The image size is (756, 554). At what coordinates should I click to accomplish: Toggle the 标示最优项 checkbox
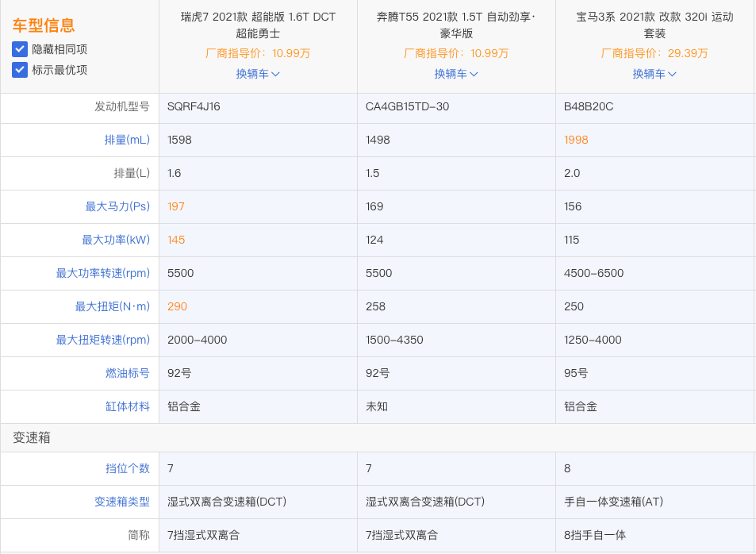point(20,70)
